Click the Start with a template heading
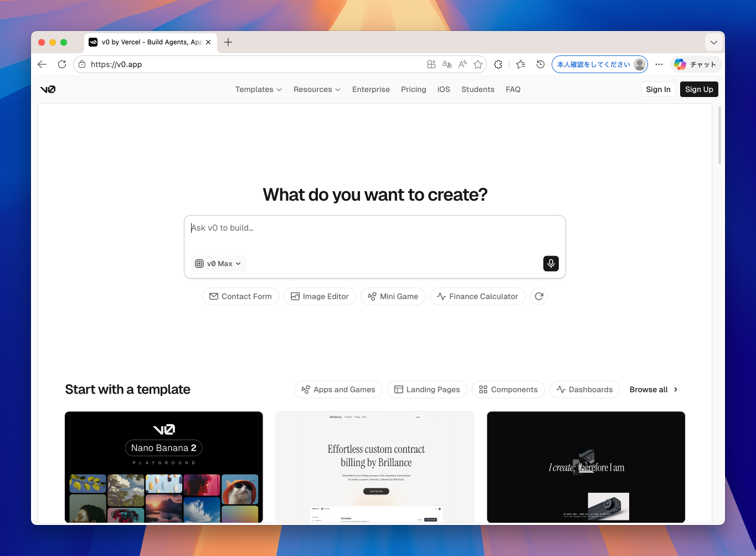The width and height of the screenshot is (756, 556). tap(127, 390)
